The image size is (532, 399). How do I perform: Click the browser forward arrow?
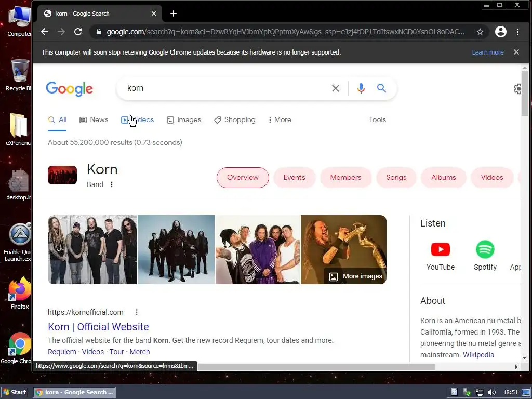[61, 32]
